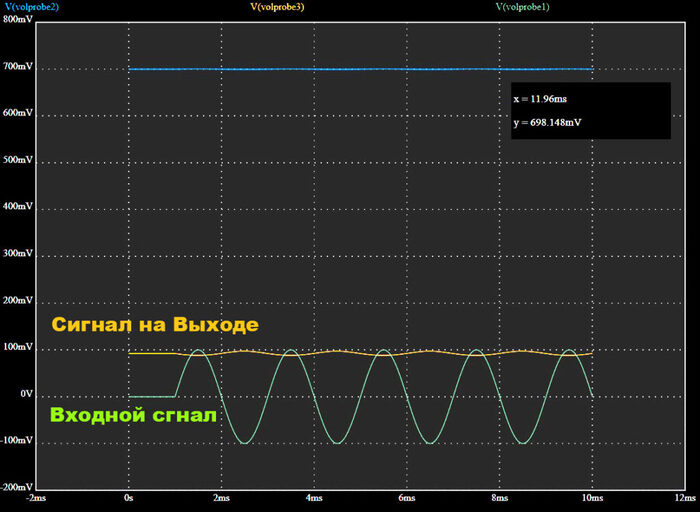Select the 'Сигнал на Выходе' annotation
This screenshot has height=512, width=700.
pyautogui.click(x=155, y=325)
